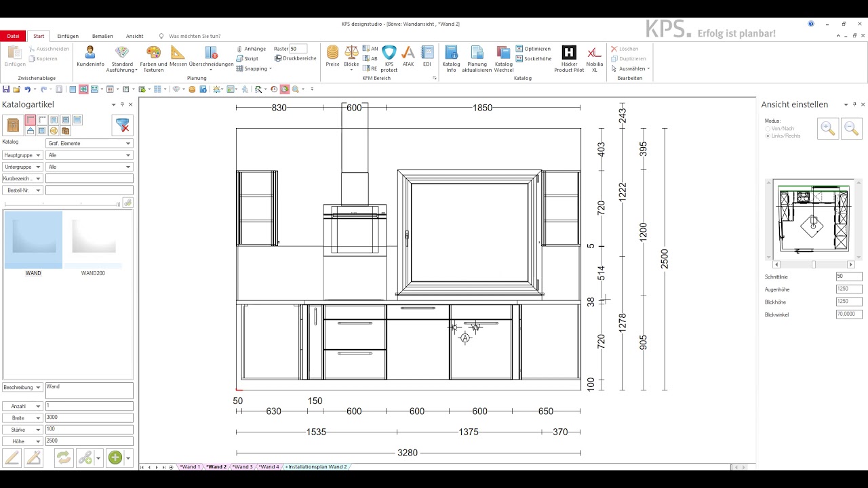Toggle highlighted wall view icon in quick toolbar
Viewport: 868px width, 488px height.
[83, 89]
